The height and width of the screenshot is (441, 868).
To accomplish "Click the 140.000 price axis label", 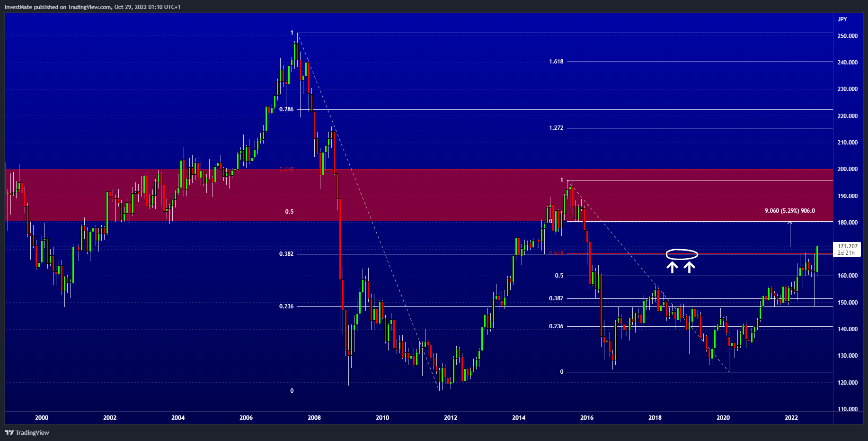I will click(847, 329).
